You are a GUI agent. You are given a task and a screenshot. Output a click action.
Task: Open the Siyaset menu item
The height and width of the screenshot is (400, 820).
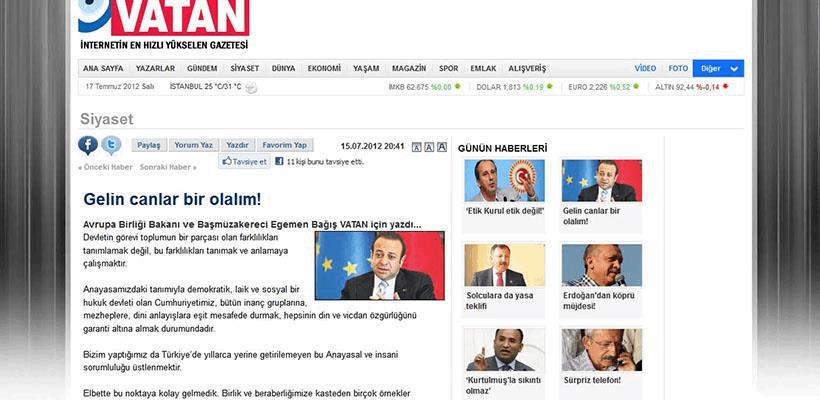click(x=245, y=68)
